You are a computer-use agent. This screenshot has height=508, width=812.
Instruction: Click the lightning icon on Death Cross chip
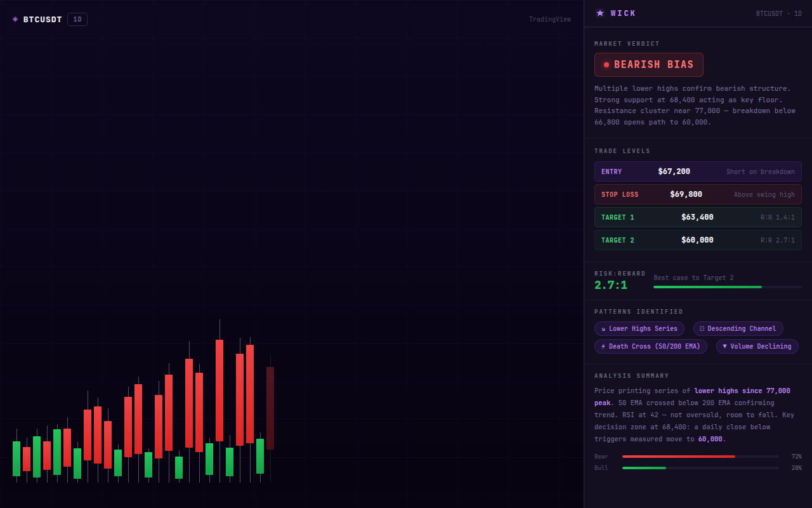pyautogui.click(x=603, y=346)
